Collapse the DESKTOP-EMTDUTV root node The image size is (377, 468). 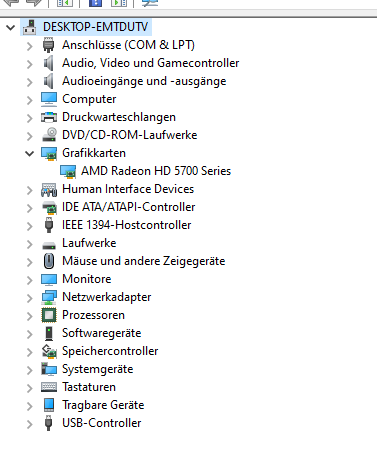click(11, 27)
